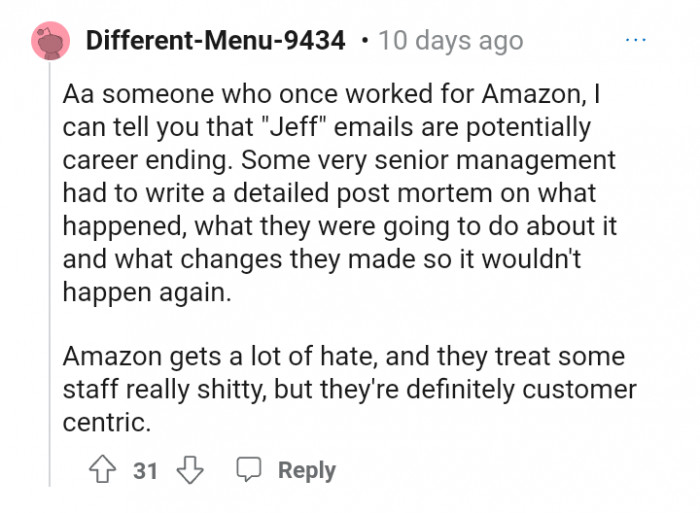Open the commenter's pink avatar

[x=51, y=41]
